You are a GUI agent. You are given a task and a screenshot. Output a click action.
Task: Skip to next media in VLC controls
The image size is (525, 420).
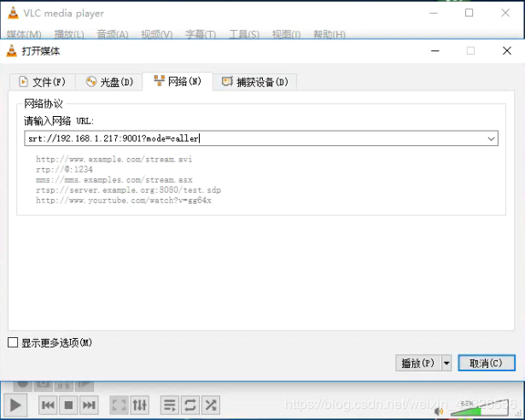pyautogui.click(x=89, y=405)
